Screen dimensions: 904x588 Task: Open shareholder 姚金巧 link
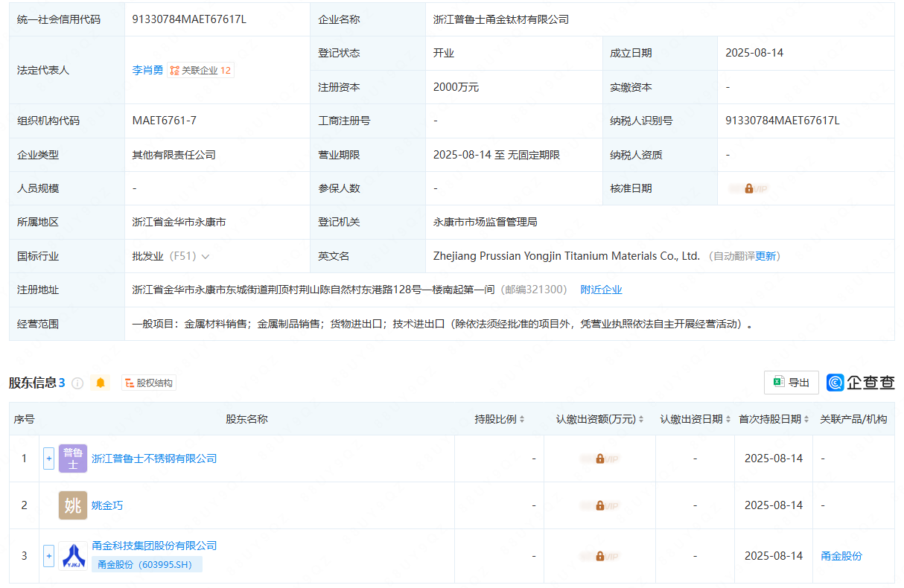point(107,505)
